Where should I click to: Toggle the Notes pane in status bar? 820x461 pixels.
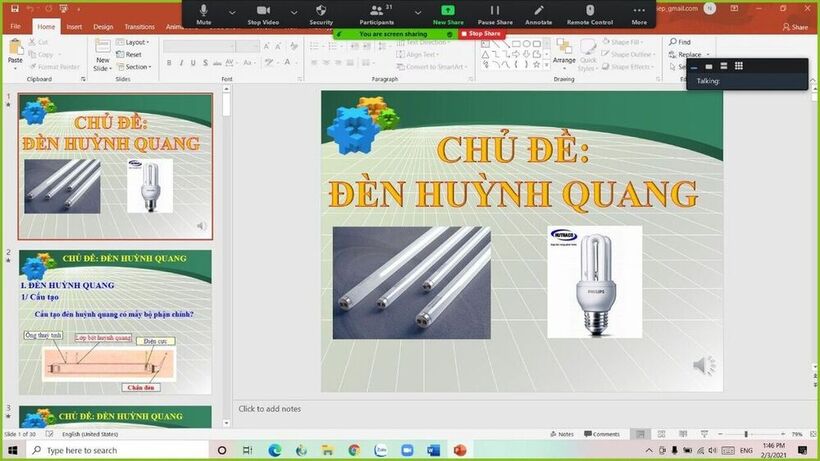[x=562, y=434]
